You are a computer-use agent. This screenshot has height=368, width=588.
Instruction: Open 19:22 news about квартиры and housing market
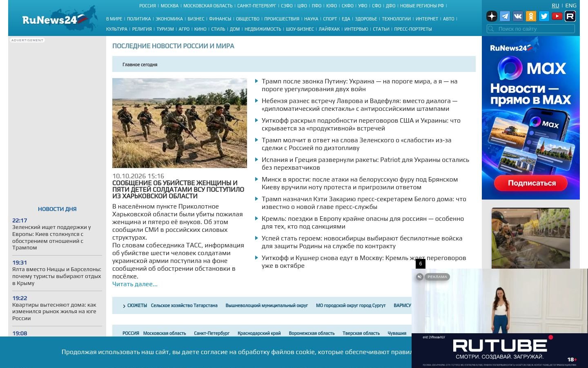point(54,312)
